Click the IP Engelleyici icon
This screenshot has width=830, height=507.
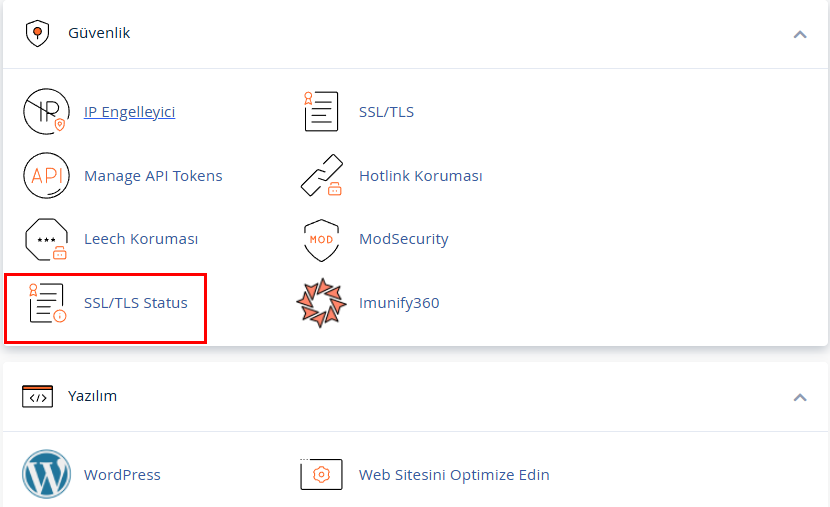coord(46,112)
